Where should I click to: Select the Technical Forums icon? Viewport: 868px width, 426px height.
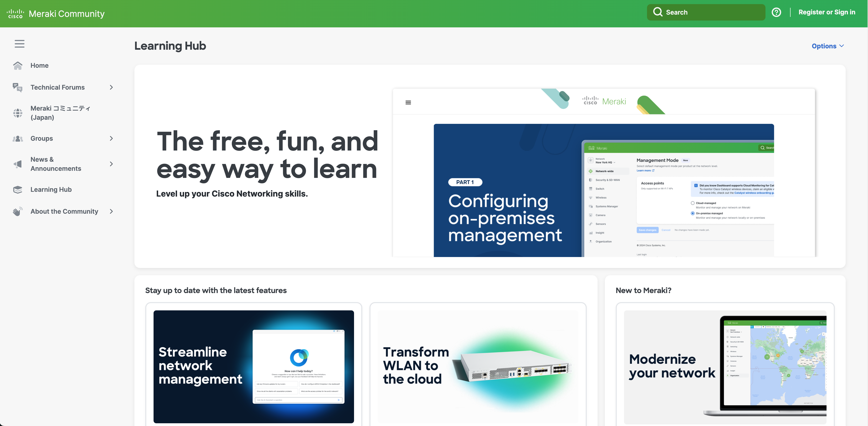coord(18,87)
